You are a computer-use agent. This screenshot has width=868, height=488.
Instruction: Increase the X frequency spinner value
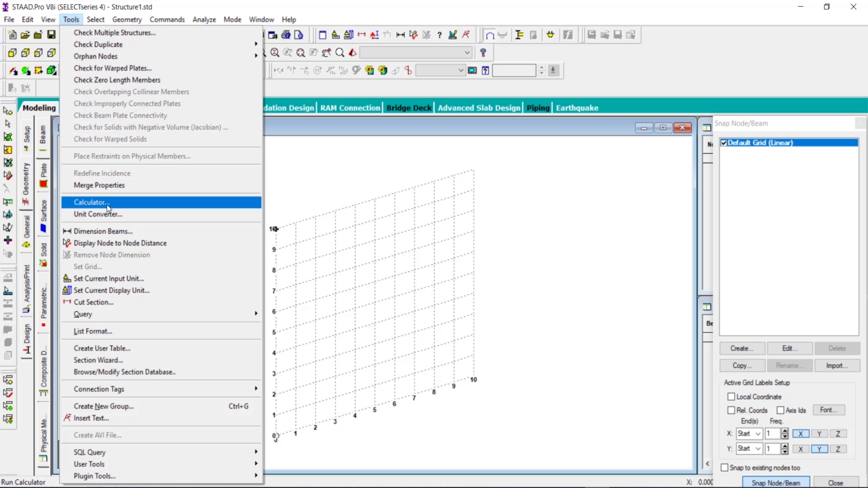pyautogui.click(x=785, y=431)
